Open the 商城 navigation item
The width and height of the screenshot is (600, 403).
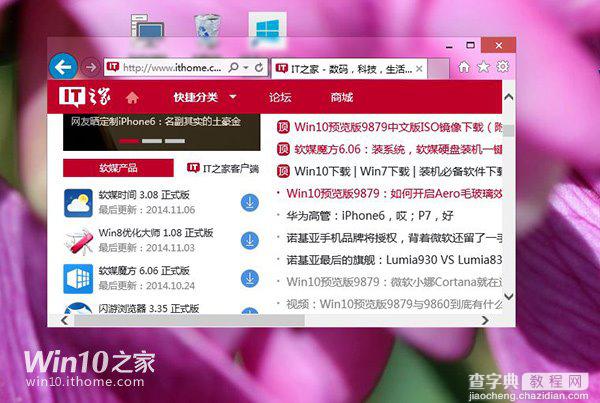tap(341, 97)
